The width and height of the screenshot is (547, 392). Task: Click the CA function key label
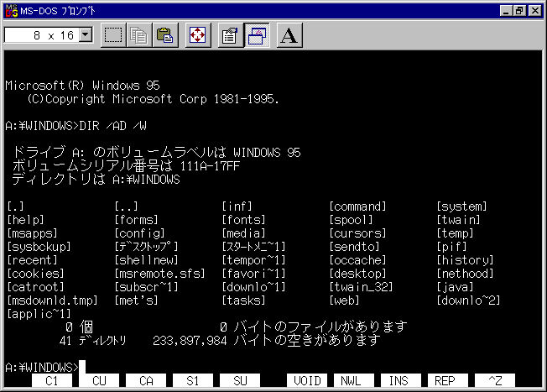click(146, 380)
